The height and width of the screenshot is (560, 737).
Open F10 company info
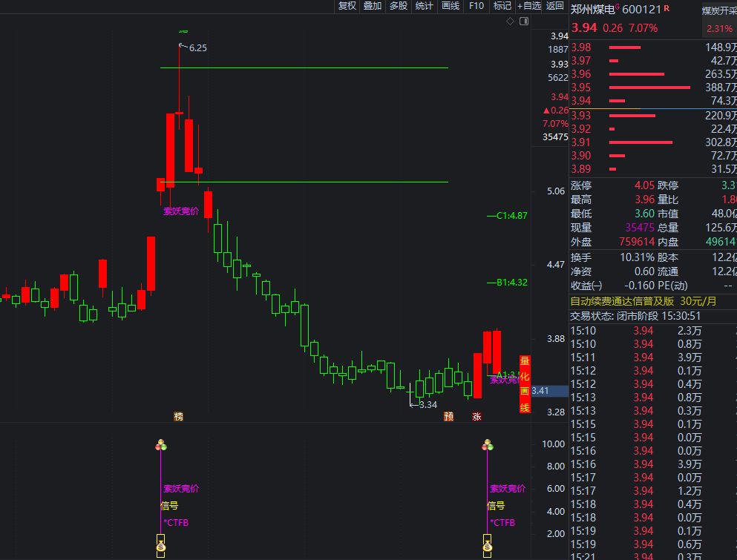coord(476,6)
